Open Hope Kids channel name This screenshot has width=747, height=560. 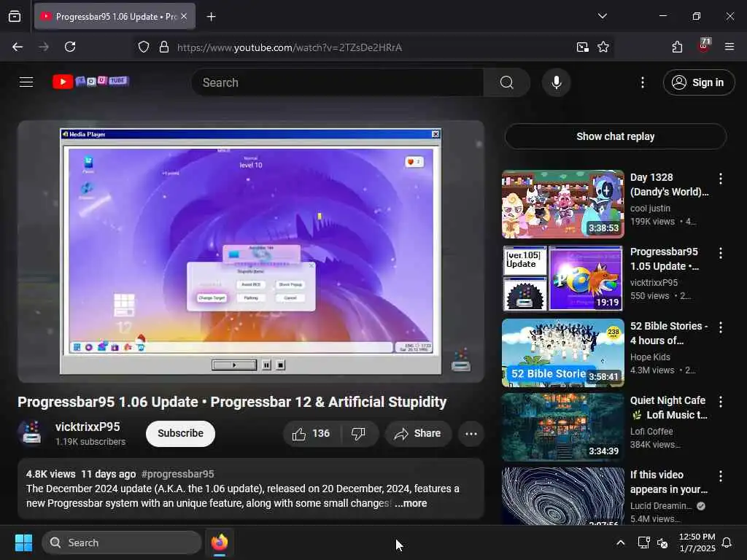(x=650, y=357)
